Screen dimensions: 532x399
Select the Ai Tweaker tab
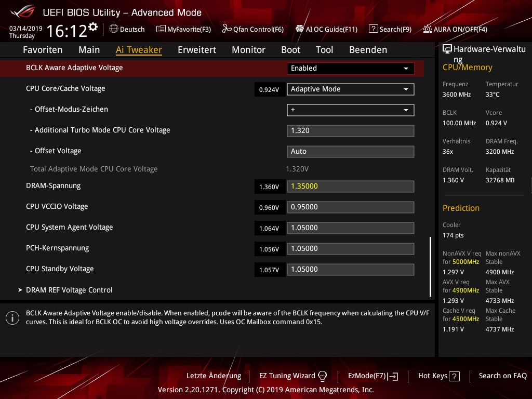click(139, 50)
